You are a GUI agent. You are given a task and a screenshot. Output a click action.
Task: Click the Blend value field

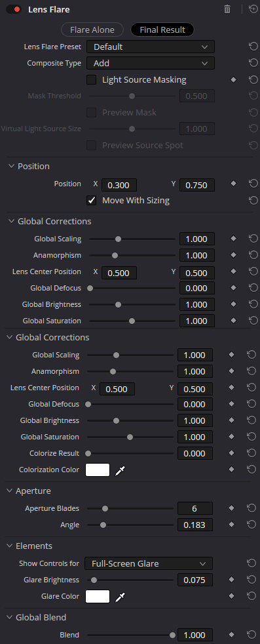tap(195, 635)
